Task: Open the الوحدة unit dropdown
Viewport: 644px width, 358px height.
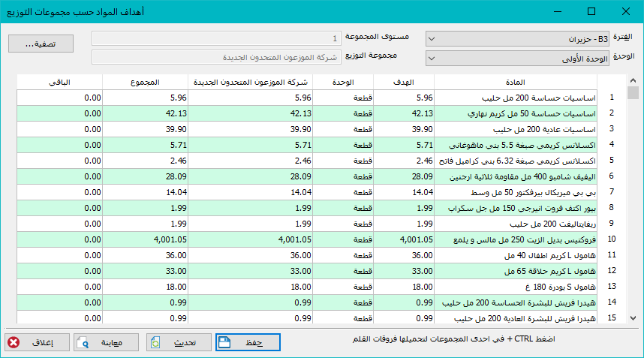Action: coord(517,59)
